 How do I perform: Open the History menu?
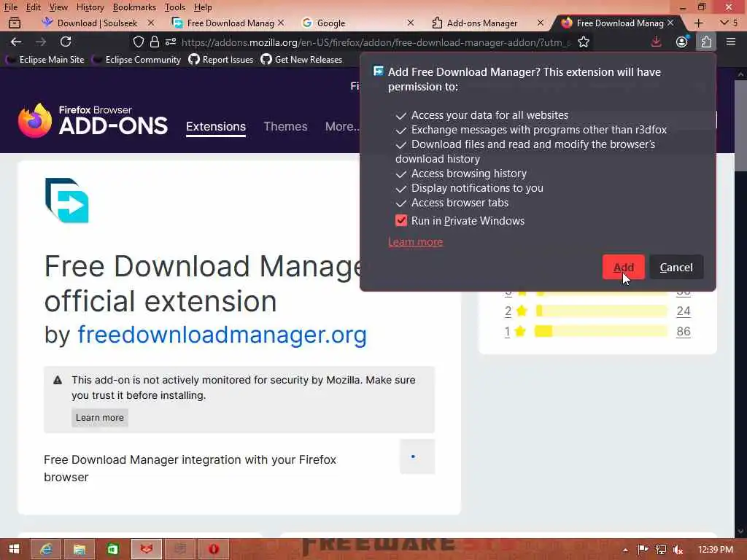(x=90, y=7)
